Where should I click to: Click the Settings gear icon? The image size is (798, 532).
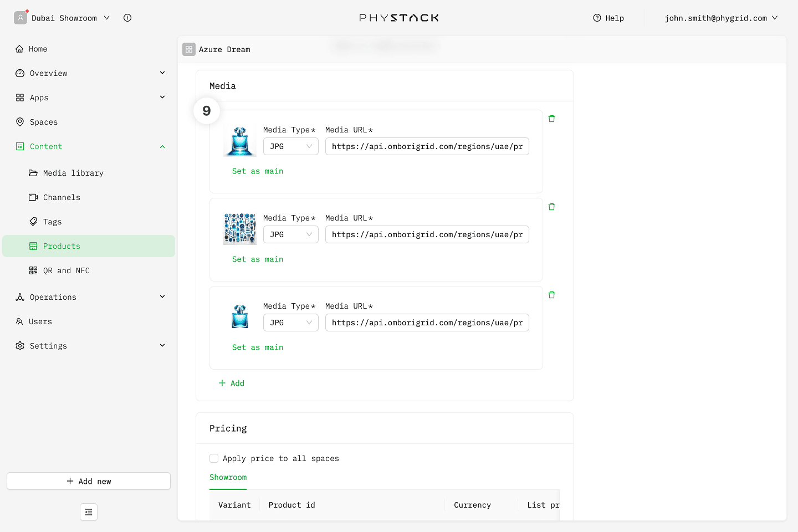click(x=20, y=346)
